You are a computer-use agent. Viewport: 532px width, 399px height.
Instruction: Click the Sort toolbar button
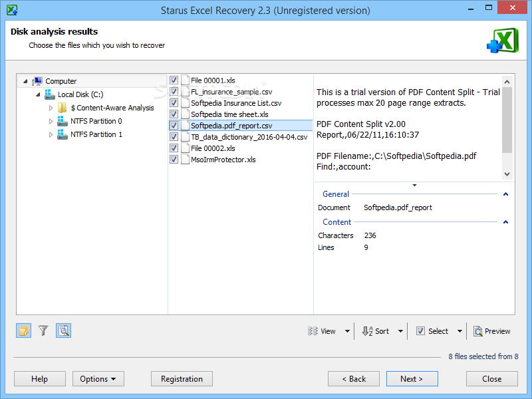click(376, 331)
